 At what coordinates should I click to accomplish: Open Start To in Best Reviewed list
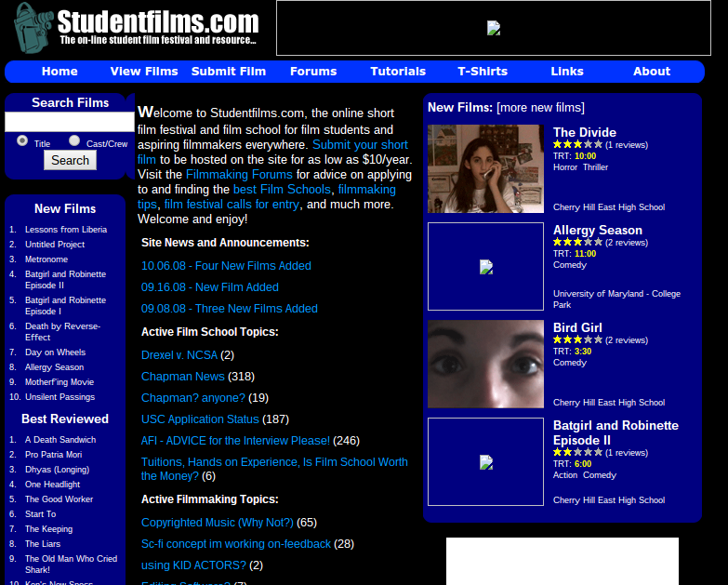tap(40, 513)
